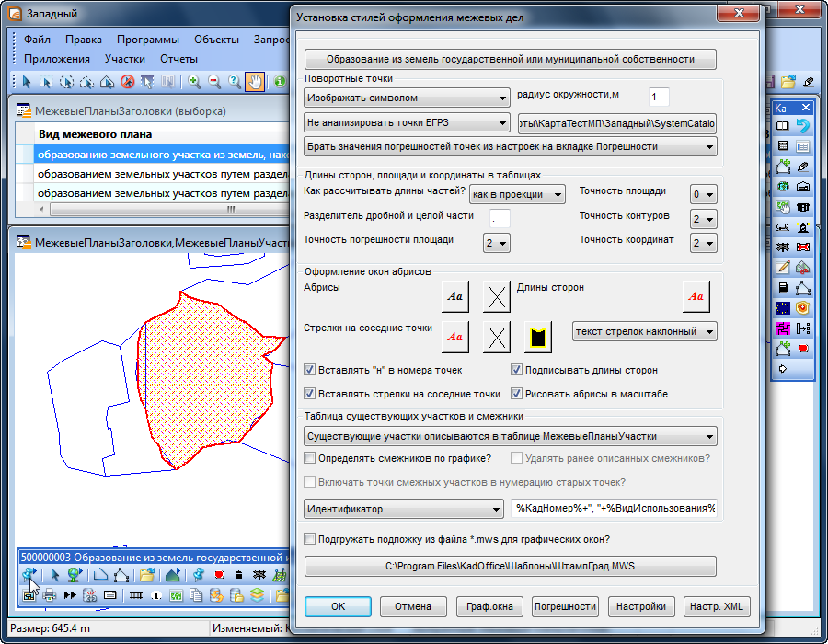The height and width of the screenshot is (644, 828).
Task: Expand the текст стрелок наклонный dropdown
Action: click(644, 331)
